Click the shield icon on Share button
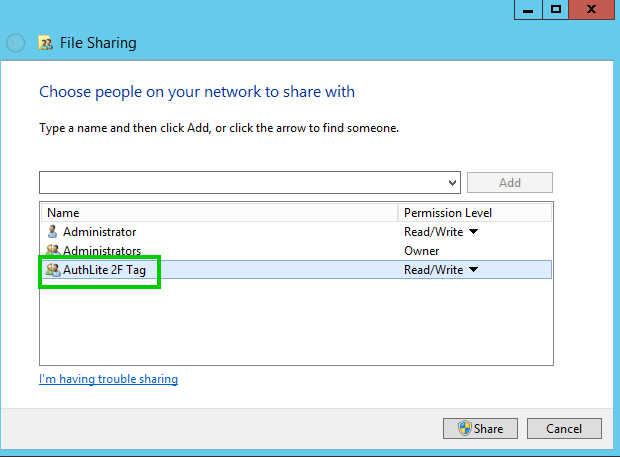Screen dimensions: 620x457 pyautogui.click(x=464, y=429)
